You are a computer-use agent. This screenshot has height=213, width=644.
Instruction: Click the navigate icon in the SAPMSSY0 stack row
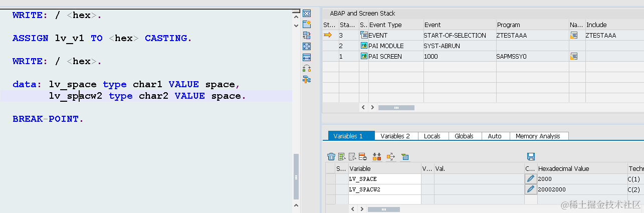tap(574, 56)
